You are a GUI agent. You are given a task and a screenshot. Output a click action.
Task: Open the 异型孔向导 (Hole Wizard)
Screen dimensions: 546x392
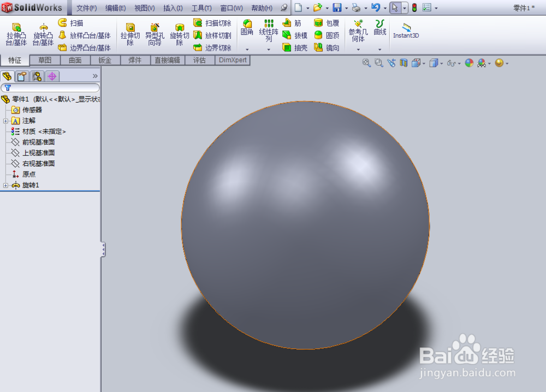[x=155, y=34]
